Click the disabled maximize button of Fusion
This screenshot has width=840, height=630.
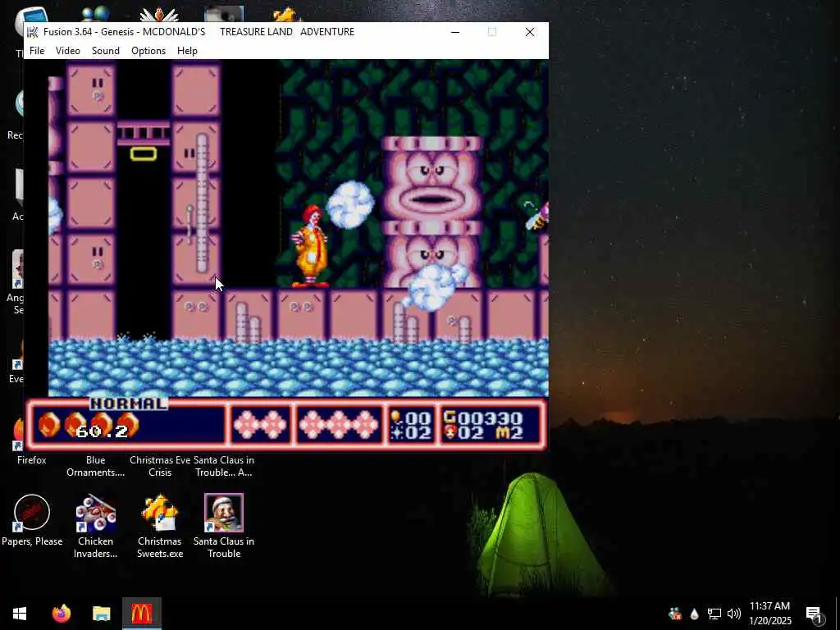click(492, 32)
